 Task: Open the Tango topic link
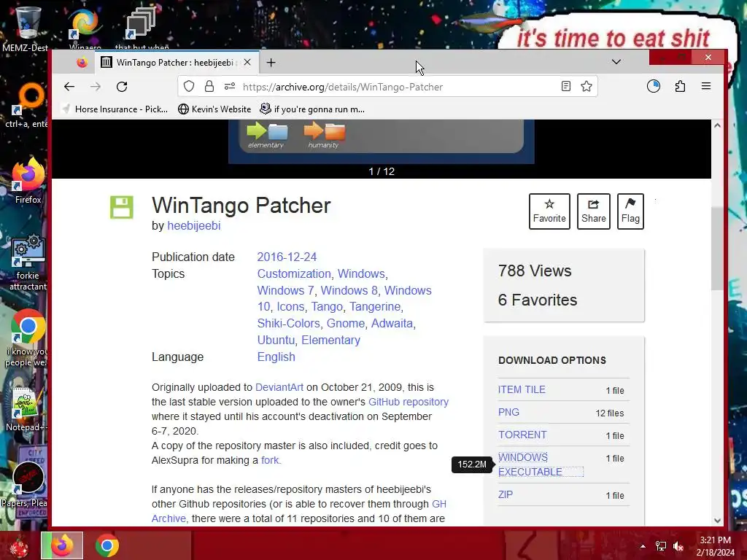pos(327,307)
